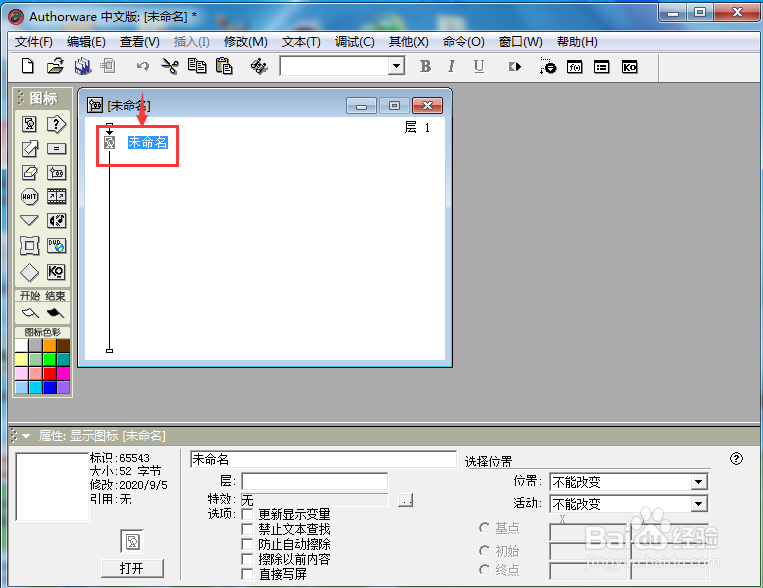Select the WAIT icon in palette
This screenshot has width=763, height=588.
[29, 197]
